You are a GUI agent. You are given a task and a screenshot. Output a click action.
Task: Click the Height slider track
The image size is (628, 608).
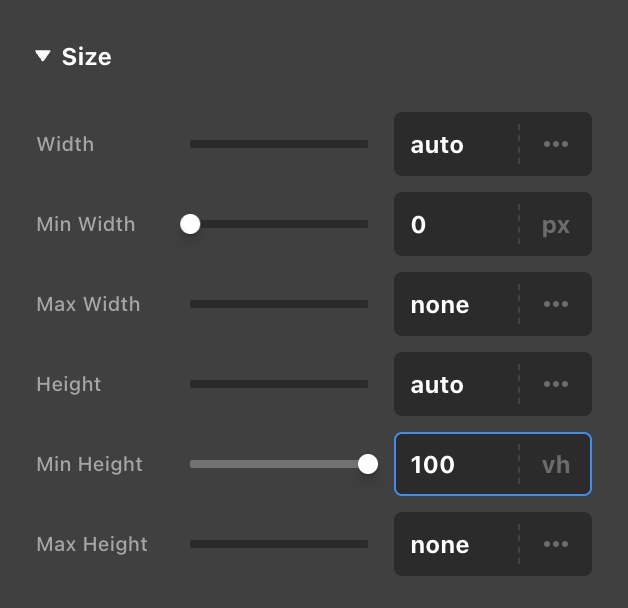279,384
